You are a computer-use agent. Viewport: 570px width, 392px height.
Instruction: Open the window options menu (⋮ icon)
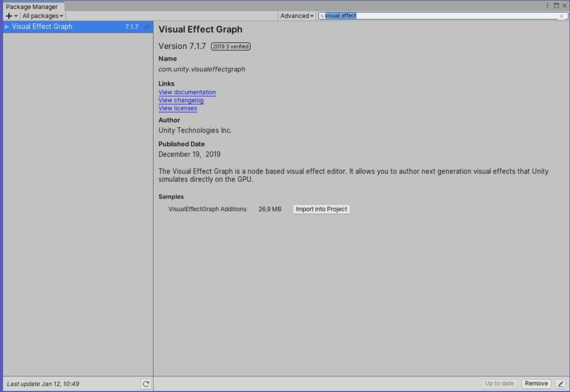548,4
